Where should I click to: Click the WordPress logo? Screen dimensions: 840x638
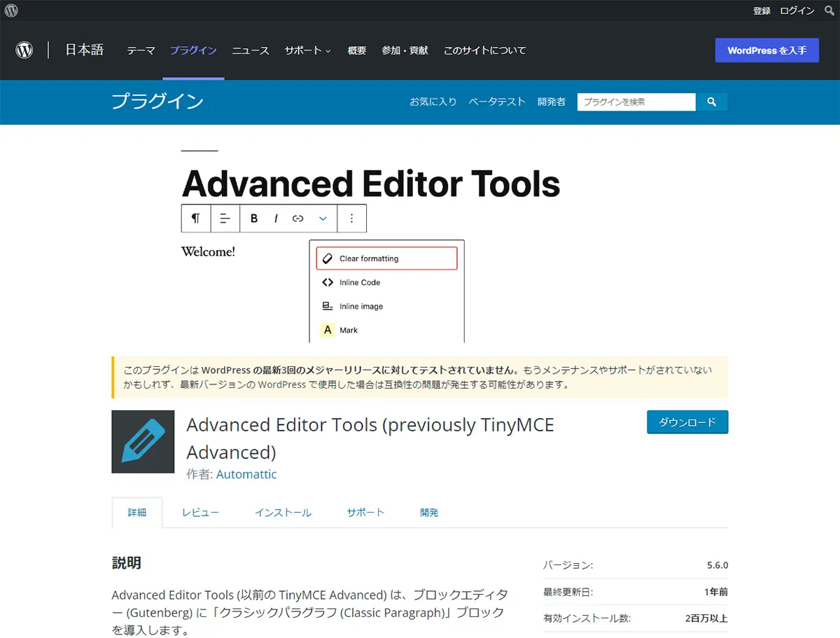tap(24, 50)
